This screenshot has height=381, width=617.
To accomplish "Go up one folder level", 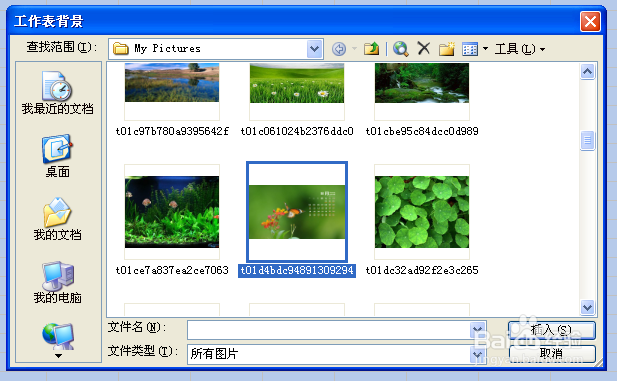I will click(x=371, y=49).
